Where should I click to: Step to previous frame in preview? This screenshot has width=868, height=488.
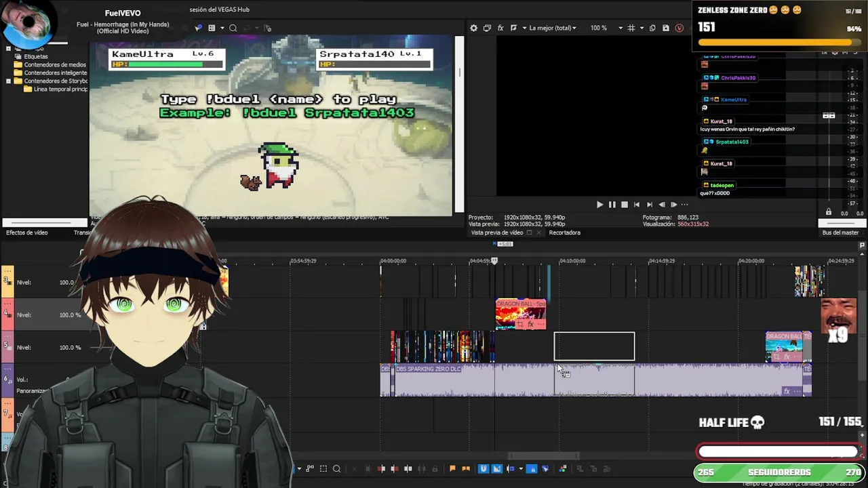tap(661, 205)
